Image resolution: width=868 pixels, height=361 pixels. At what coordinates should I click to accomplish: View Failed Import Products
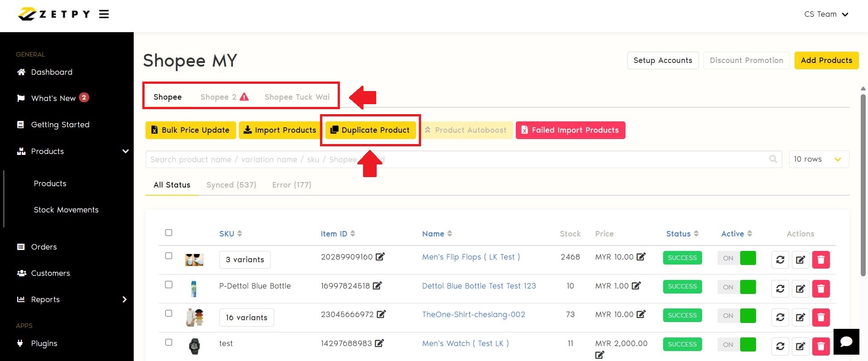(570, 130)
